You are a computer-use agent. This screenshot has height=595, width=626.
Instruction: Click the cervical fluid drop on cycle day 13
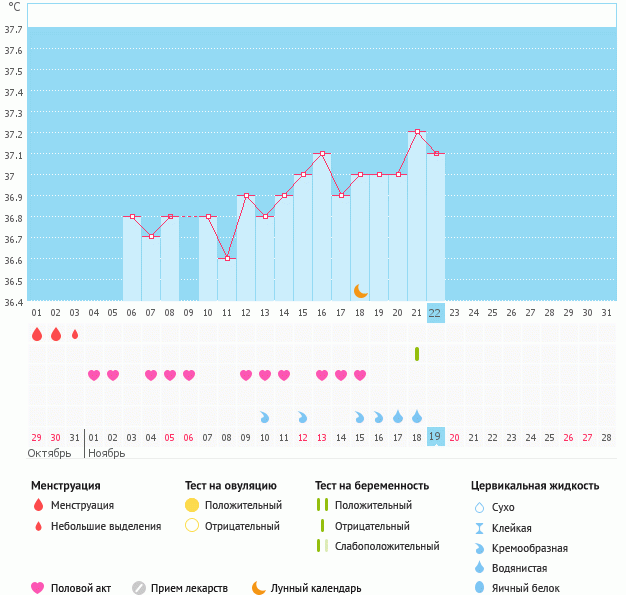click(x=265, y=416)
